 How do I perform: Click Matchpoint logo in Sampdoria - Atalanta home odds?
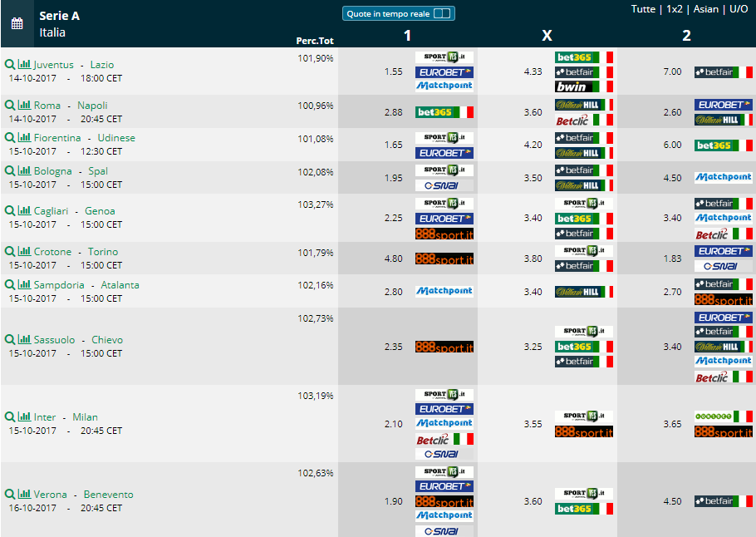coord(444,291)
